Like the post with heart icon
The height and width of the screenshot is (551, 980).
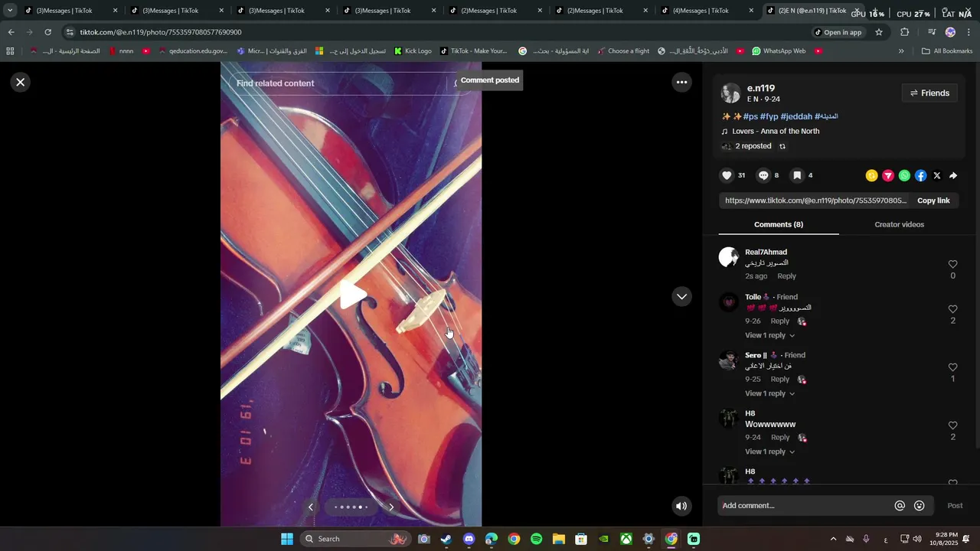pos(727,176)
